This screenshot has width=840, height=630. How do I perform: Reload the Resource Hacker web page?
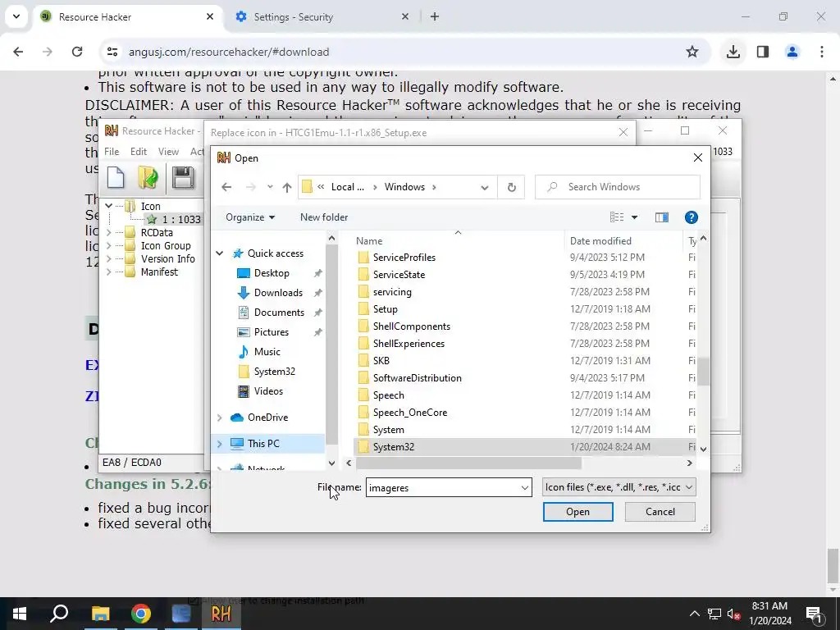77,52
